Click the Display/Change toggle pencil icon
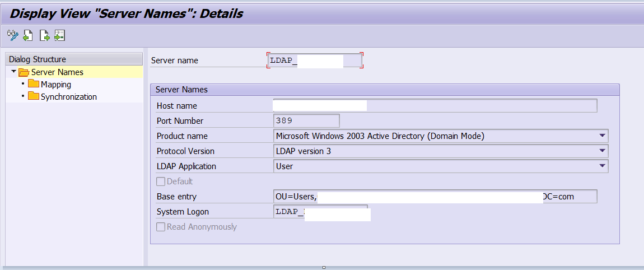 12,35
